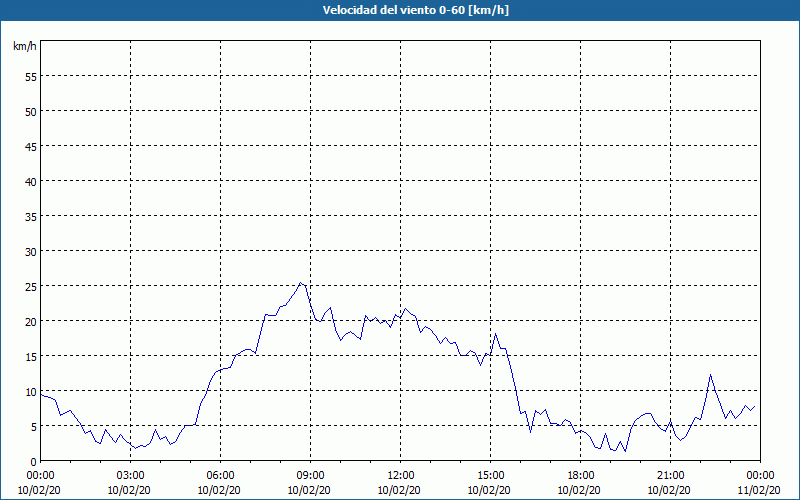The width and height of the screenshot is (800, 500).
Task: Select the '25' y-axis value
Action: [31, 286]
